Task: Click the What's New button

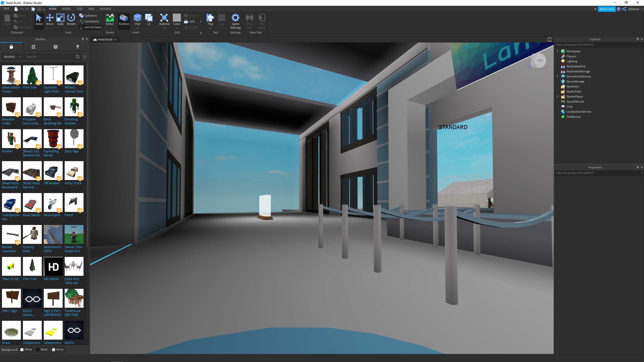Action: [607, 9]
